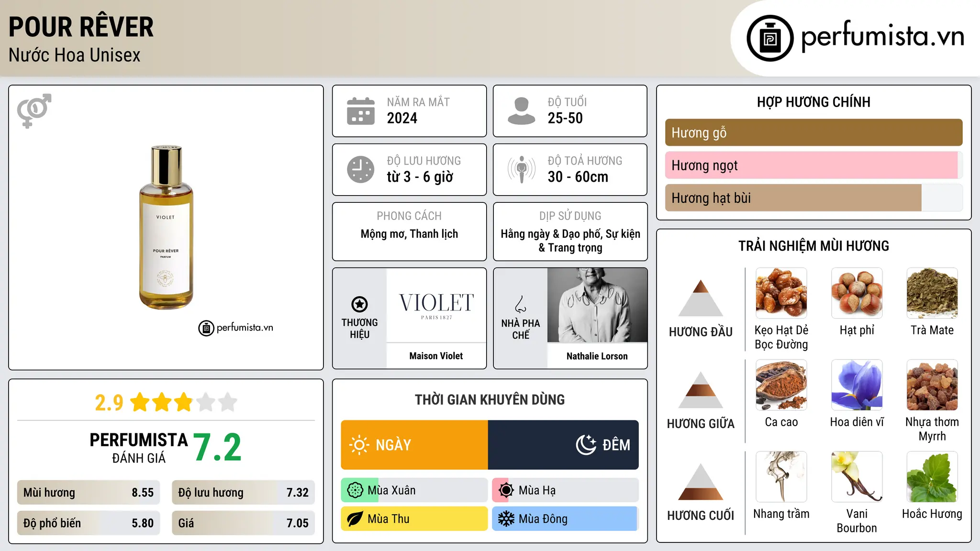Click the moon icon in the ĐÊM bar
Viewport: 980px width, 551px height.
click(586, 445)
